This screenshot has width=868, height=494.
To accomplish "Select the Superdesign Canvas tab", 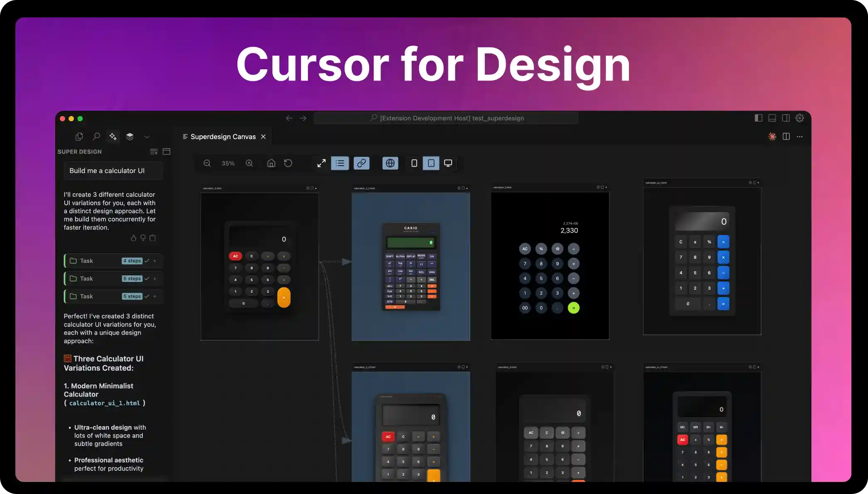I will [223, 137].
